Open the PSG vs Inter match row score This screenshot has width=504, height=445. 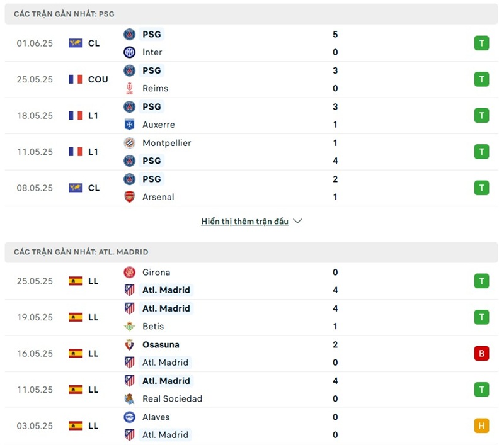[335, 43]
